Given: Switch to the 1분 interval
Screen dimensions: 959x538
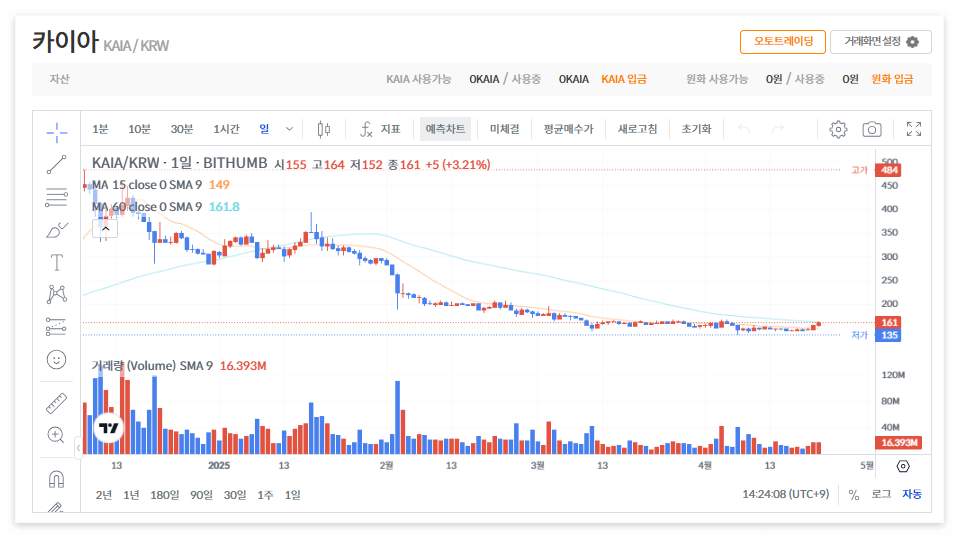Looking at the screenshot, I should click(x=100, y=129).
